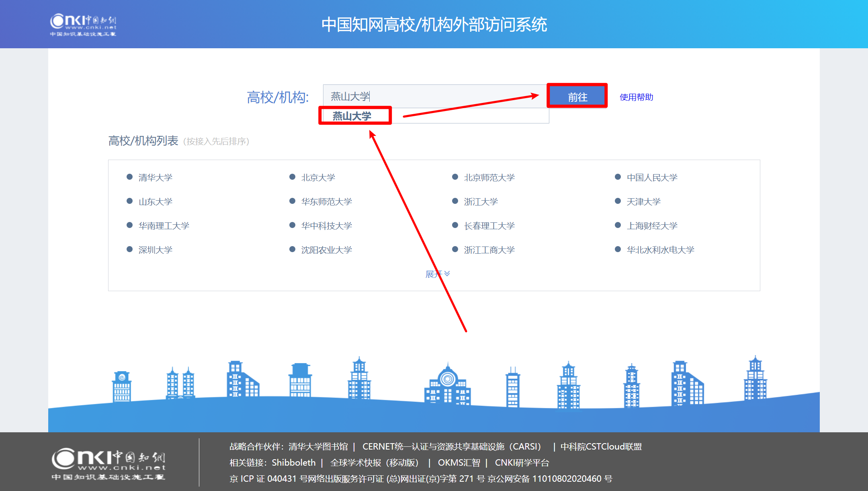Screen dimensions: 868x491
Task: Open the Shibboleth related link
Action: click(x=293, y=462)
